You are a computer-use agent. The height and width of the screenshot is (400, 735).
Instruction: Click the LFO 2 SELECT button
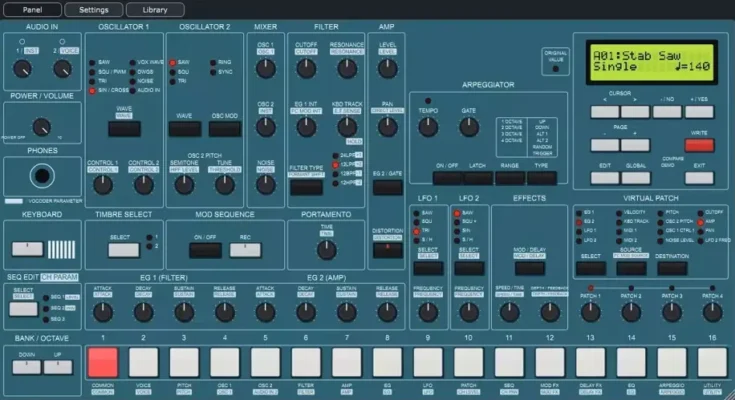coord(469,269)
